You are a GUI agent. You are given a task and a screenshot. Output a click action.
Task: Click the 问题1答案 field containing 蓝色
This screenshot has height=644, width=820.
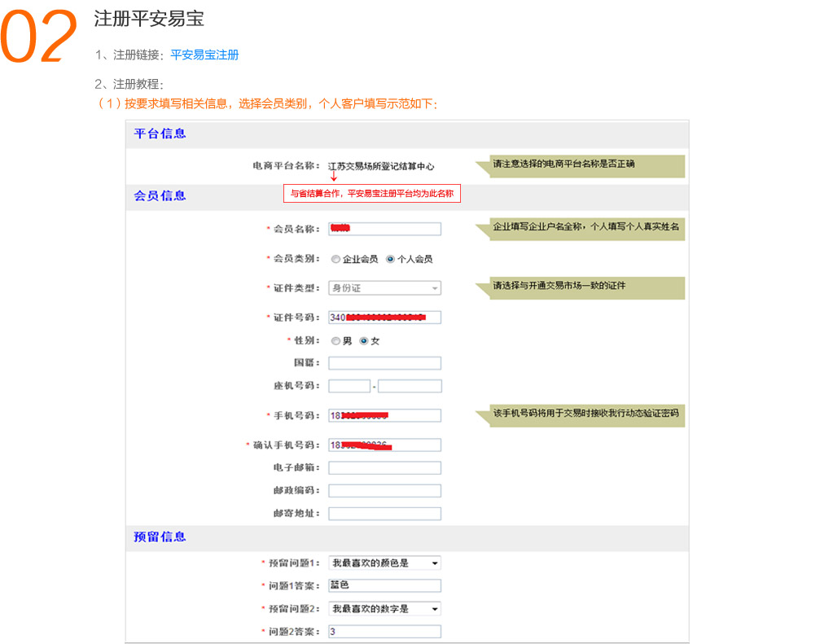click(x=384, y=586)
